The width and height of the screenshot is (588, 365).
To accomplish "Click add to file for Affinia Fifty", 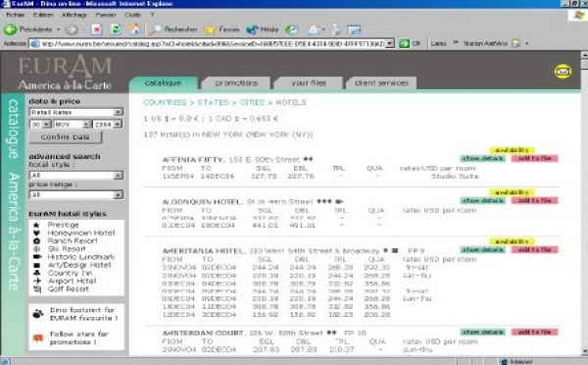I will point(534,158).
